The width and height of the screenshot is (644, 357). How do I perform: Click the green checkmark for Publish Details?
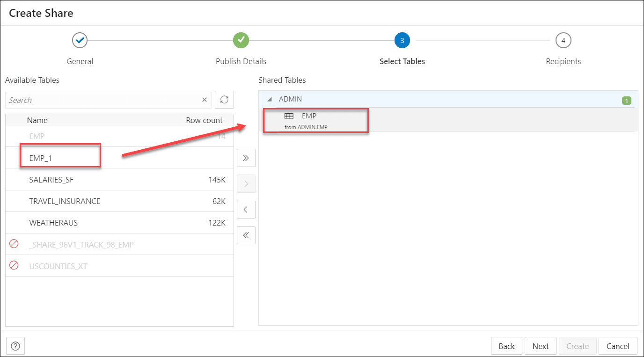pyautogui.click(x=241, y=40)
